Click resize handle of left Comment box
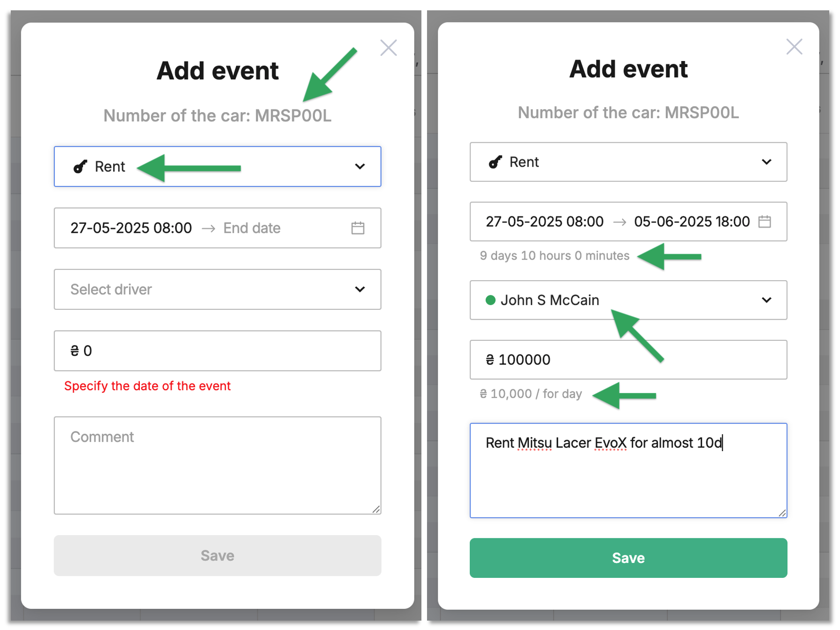The width and height of the screenshot is (840, 630). pyautogui.click(x=376, y=509)
